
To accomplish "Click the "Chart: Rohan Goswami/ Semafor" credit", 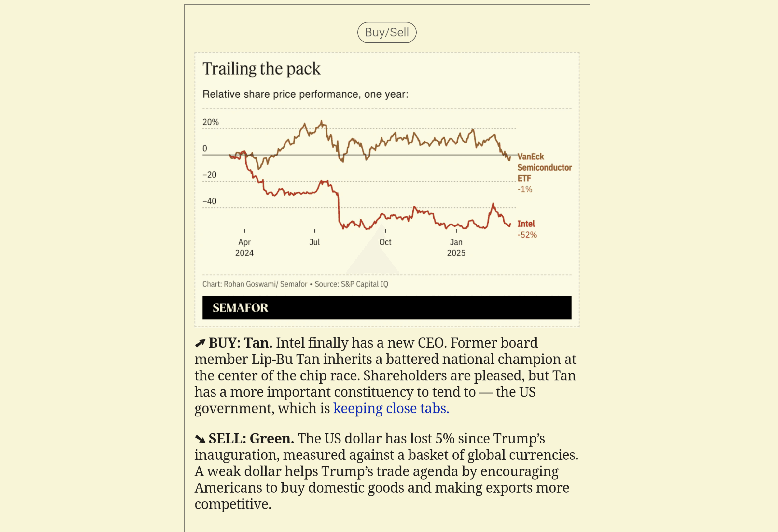I will coord(255,284).
